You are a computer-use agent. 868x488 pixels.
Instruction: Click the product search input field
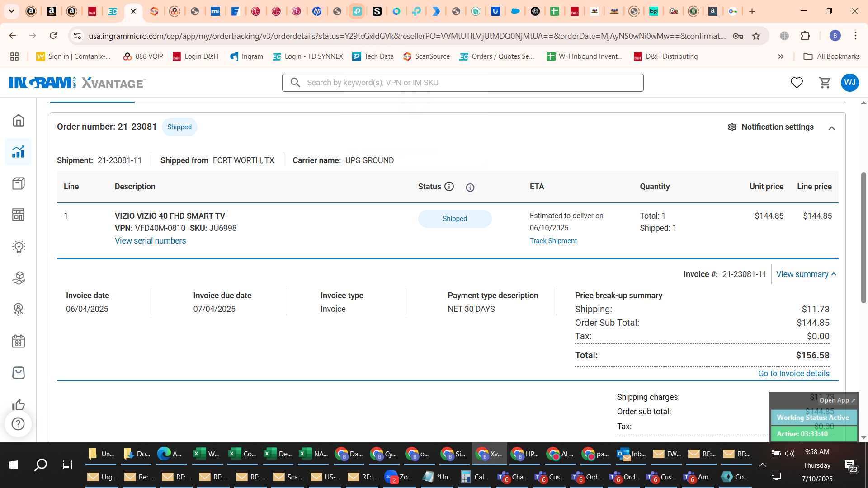tap(462, 83)
